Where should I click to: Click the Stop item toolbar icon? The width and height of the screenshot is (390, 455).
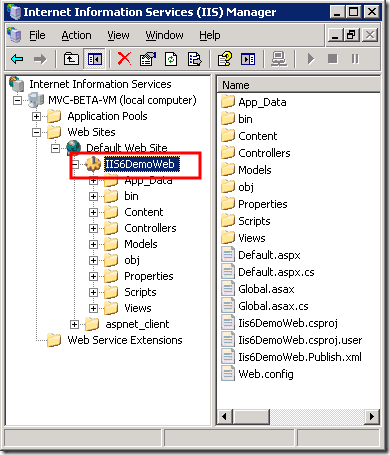point(332,59)
